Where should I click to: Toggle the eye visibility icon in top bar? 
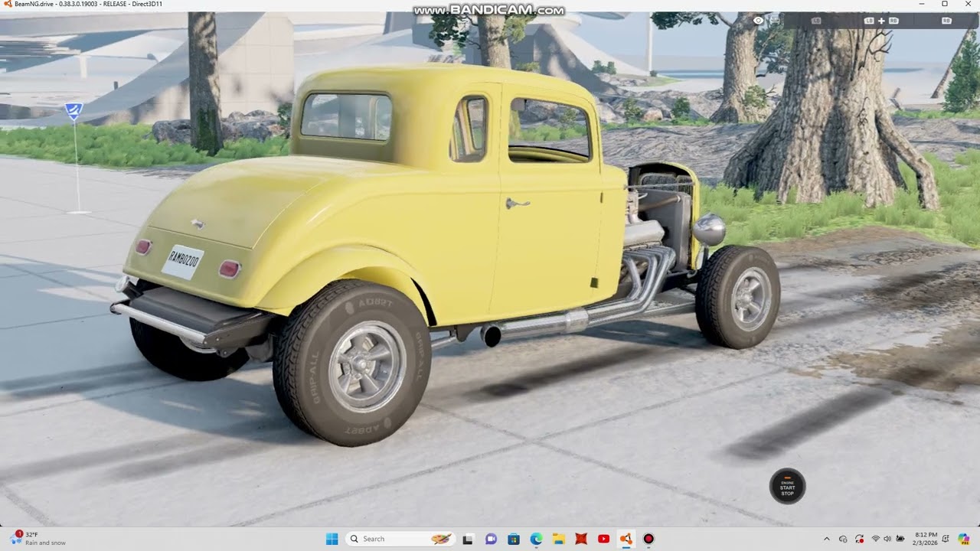758,21
